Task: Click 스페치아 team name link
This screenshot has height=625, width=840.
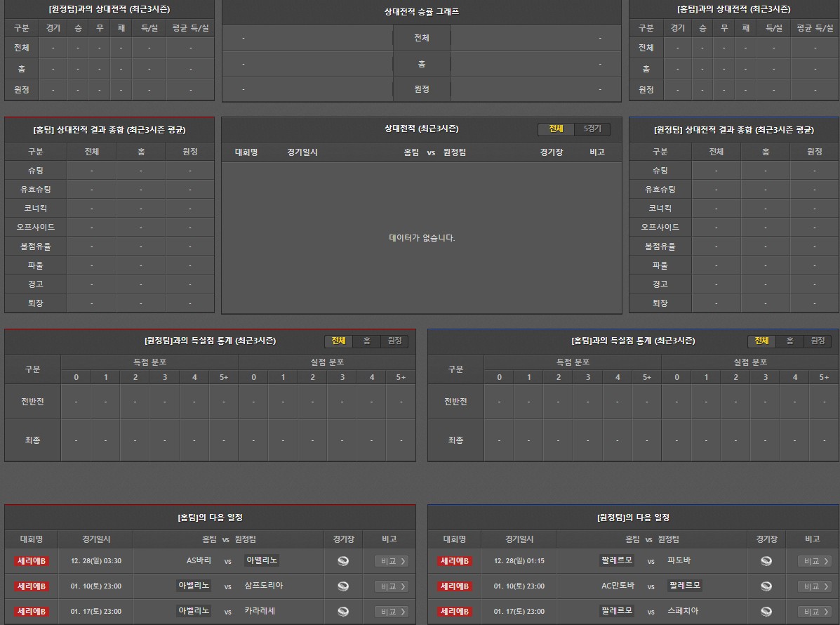Action: (x=683, y=611)
